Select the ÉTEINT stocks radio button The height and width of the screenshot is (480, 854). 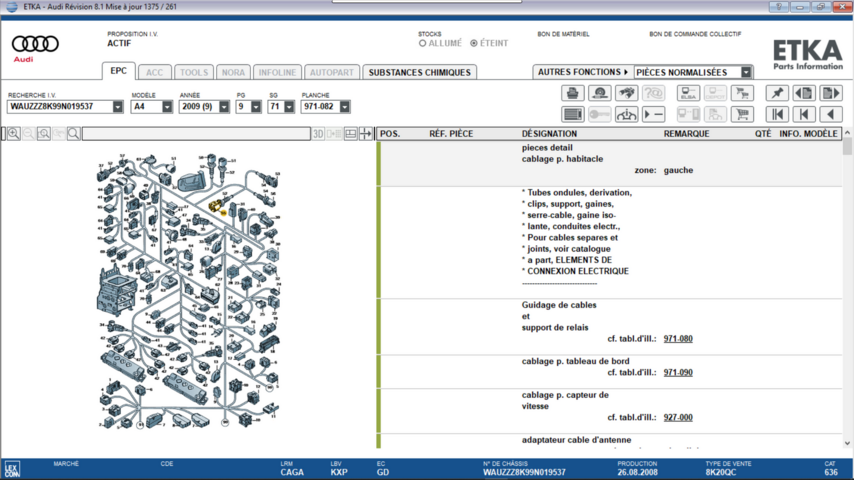pos(474,43)
